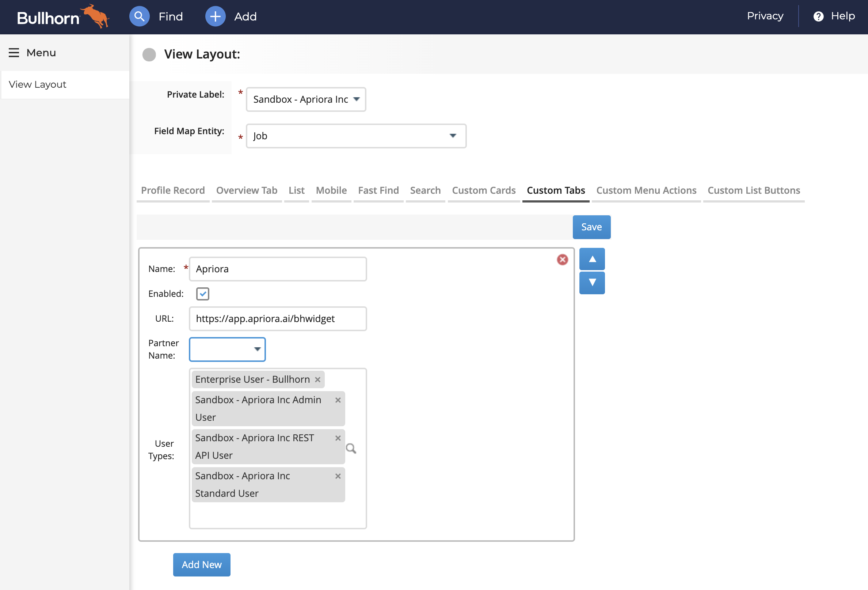Remove Sandbox - Apriora Inc Admin User
The image size is (868, 590).
[x=338, y=400]
